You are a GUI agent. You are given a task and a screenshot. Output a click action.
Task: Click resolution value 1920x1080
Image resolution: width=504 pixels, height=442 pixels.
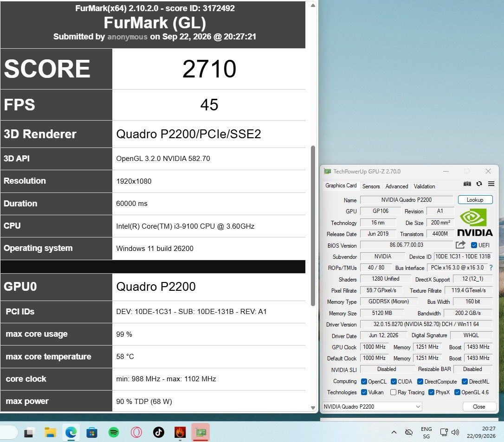tap(134, 181)
